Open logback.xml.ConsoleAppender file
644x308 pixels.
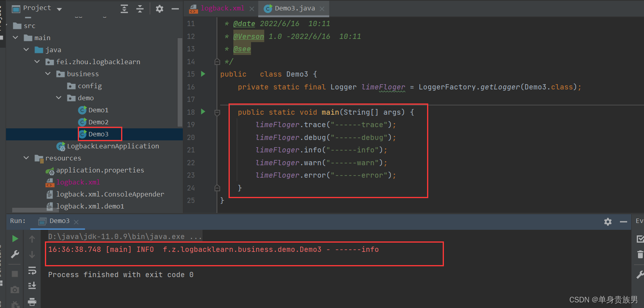pos(110,194)
